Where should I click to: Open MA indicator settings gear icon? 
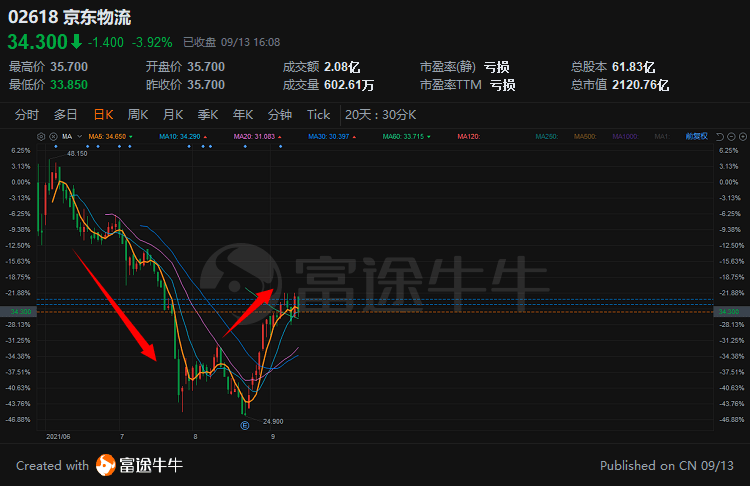point(41,136)
